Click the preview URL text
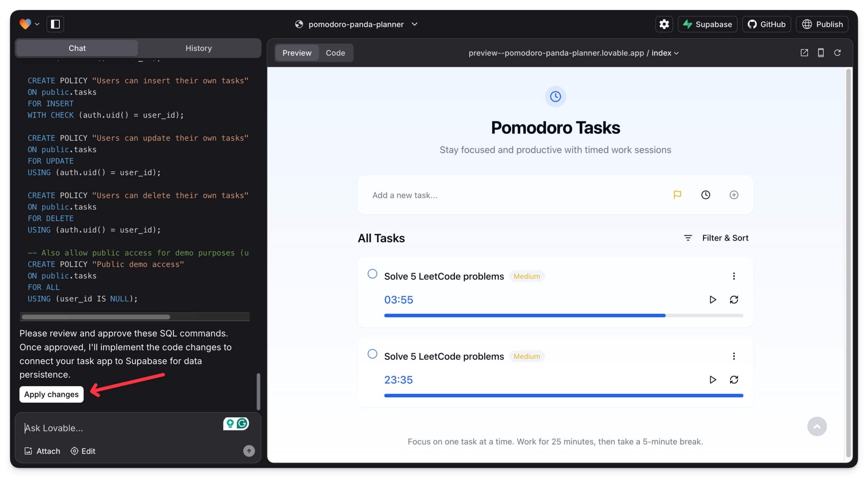The height and width of the screenshot is (478, 868). (x=556, y=53)
